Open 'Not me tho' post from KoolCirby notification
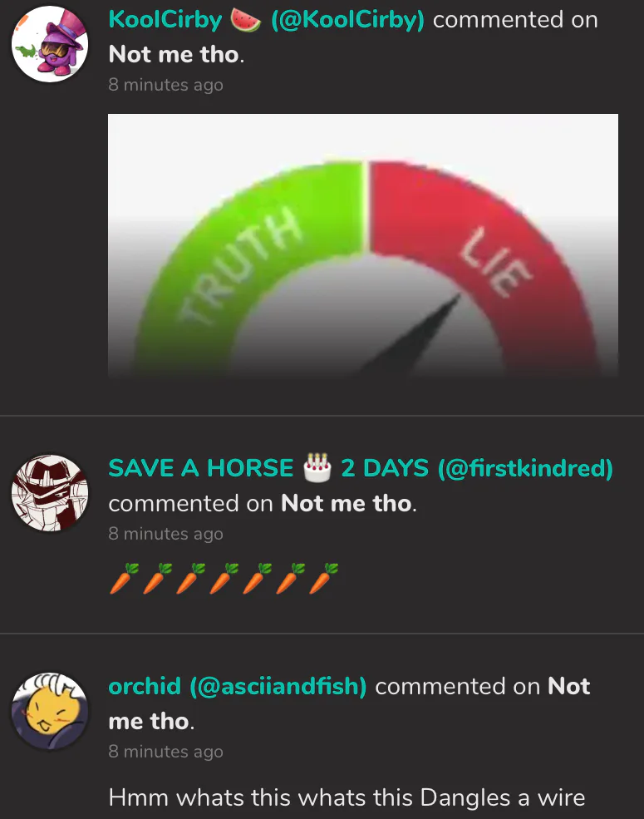644x819 pixels. 175,54
